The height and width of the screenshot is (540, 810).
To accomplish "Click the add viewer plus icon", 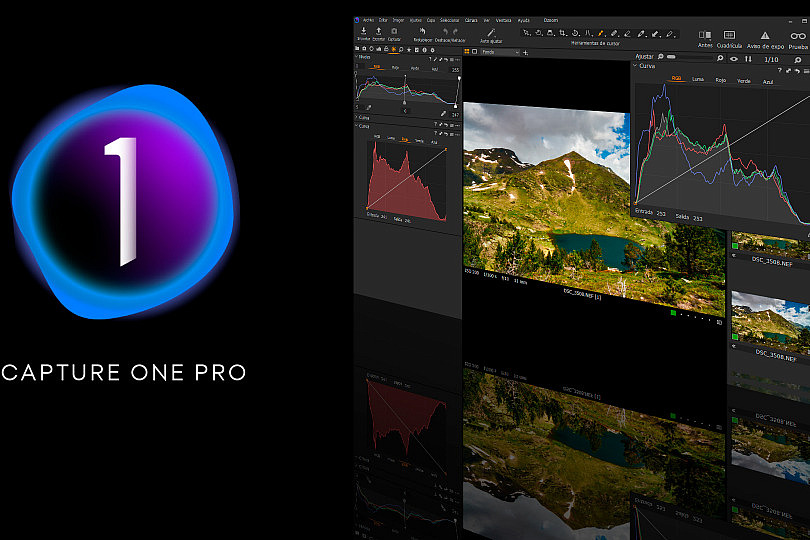I will [x=525, y=53].
